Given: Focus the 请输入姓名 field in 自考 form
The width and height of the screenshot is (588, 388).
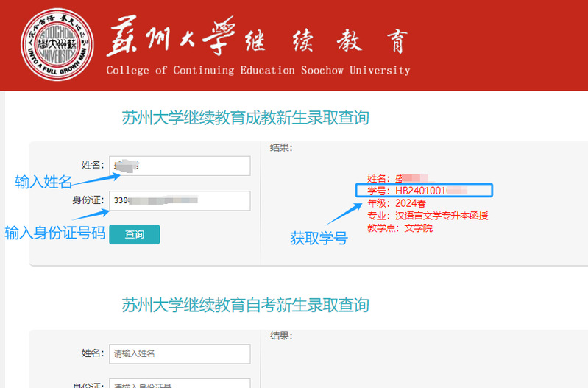Looking at the screenshot, I should click(x=179, y=354).
